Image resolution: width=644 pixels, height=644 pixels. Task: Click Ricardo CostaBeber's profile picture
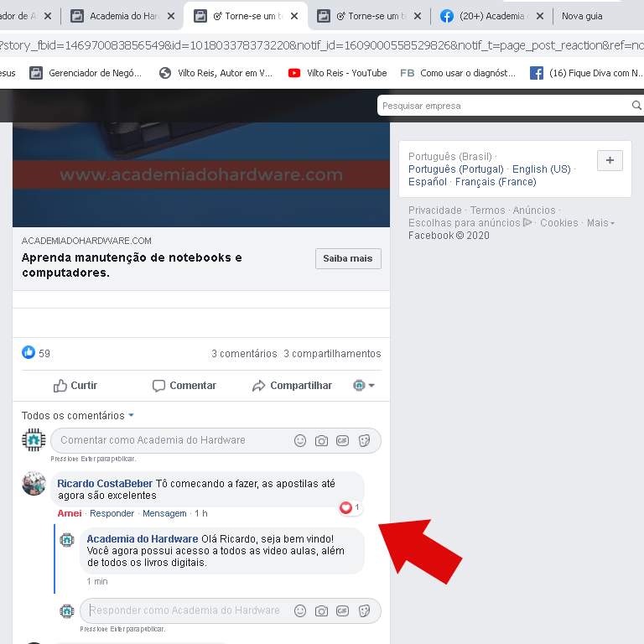click(34, 483)
